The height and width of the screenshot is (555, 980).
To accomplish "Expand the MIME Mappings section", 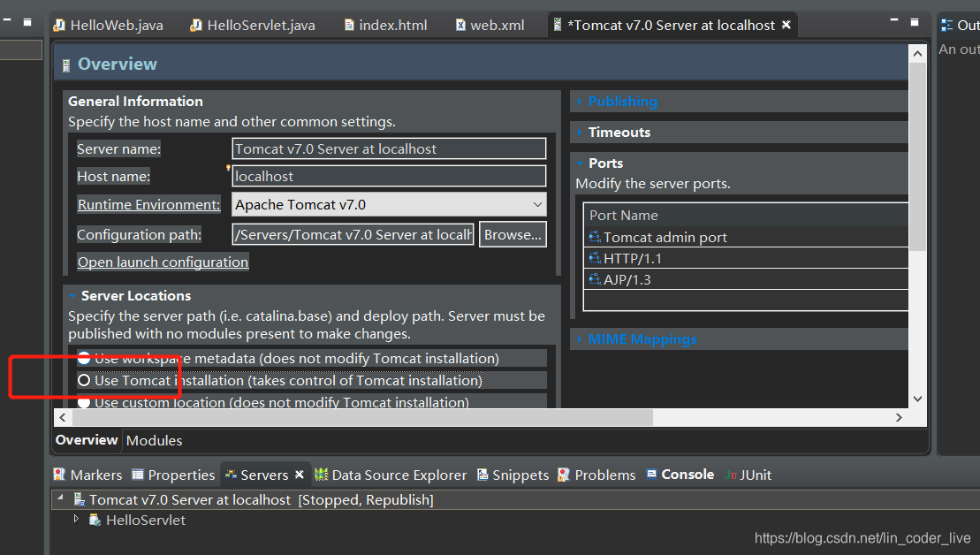I will [x=580, y=339].
